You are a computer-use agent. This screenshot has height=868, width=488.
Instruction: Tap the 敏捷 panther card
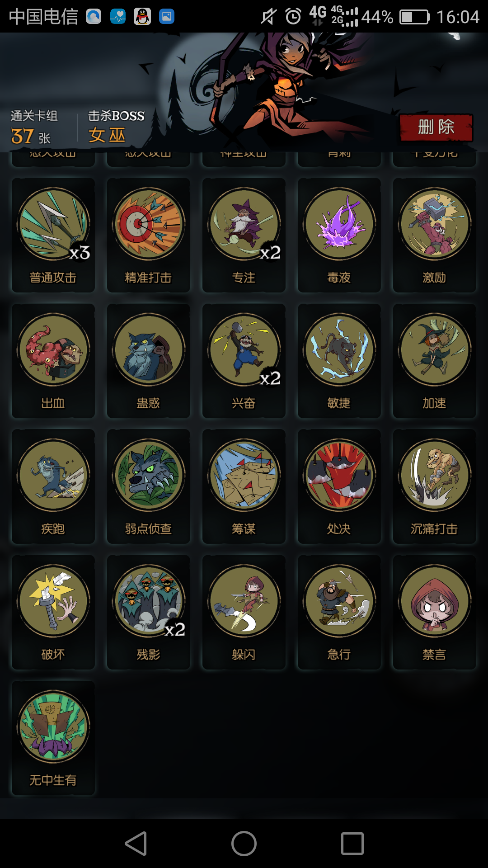point(339,361)
